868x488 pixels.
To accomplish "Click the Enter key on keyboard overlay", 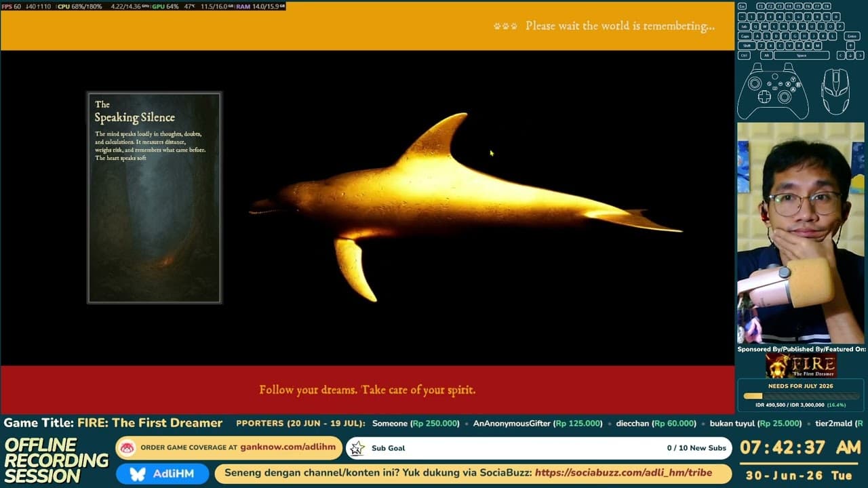I will 852,36.
